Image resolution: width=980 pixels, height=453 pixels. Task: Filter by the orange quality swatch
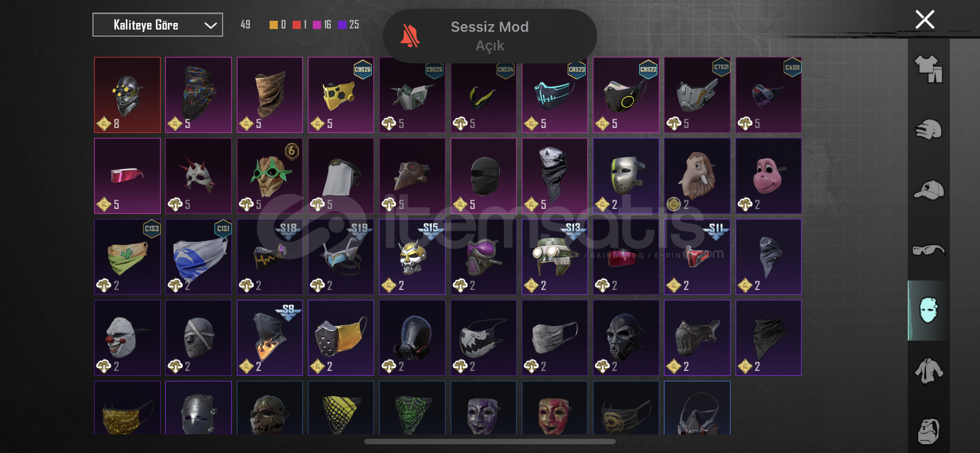pyautogui.click(x=273, y=25)
